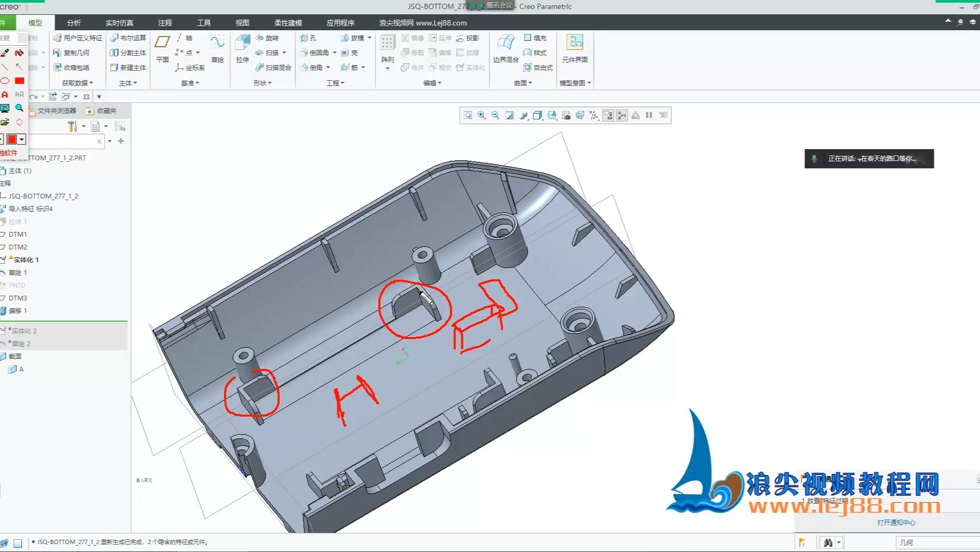Viewport: 980px width, 552px height.
Task: Expand Datum (基准) group dropdown
Action: (x=190, y=83)
